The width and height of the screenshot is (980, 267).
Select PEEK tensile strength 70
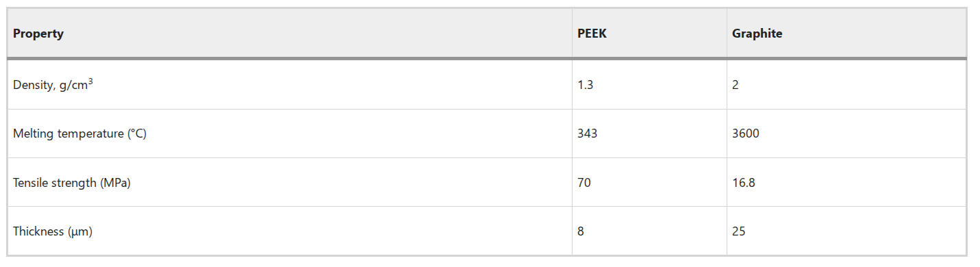(584, 183)
